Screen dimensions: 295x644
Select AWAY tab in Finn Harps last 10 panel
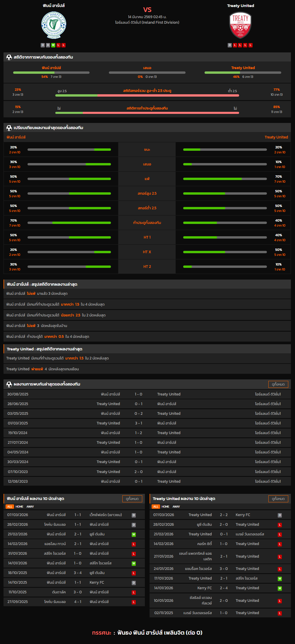30,507
